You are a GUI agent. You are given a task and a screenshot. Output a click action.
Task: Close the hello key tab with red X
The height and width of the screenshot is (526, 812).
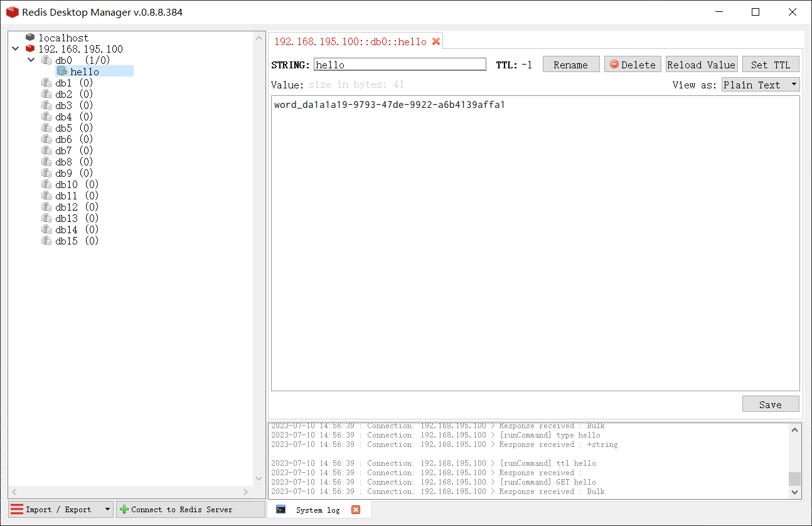[x=436, y=41]
